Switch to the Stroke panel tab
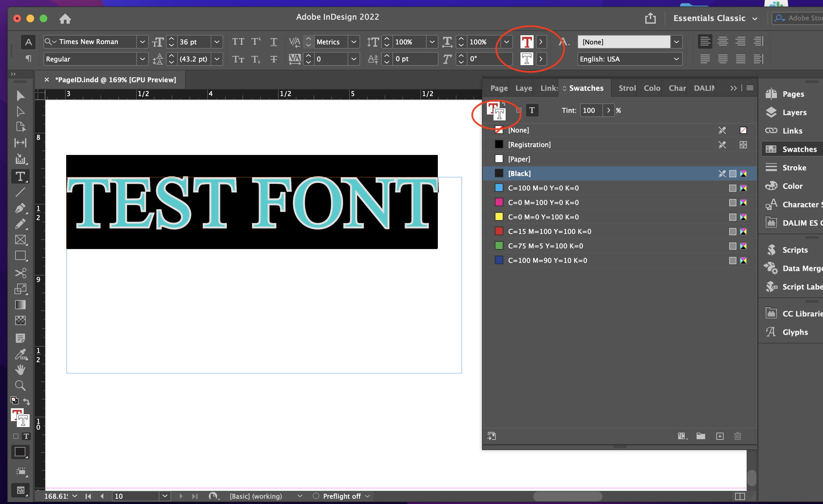The image size is (823, 504). pos(626,88)
